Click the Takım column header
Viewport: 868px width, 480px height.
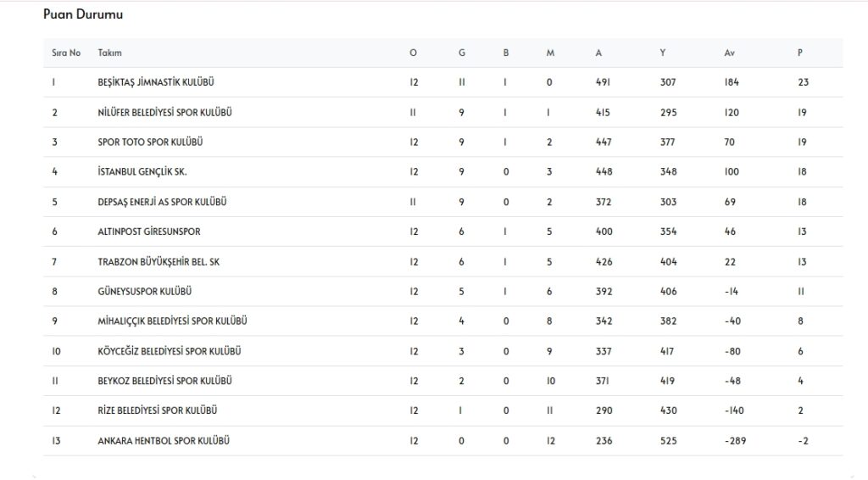point(110,53)
